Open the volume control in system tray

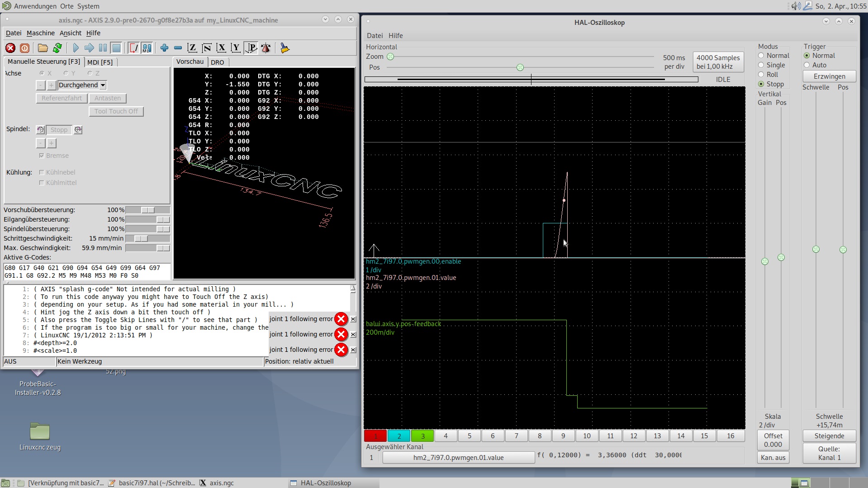click(x=796, y=6)
